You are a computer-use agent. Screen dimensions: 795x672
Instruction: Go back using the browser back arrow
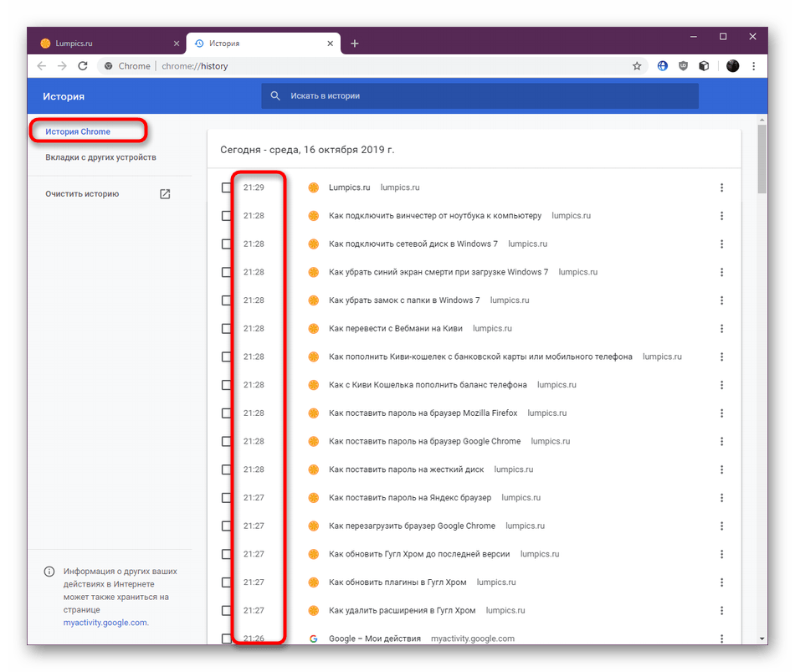point(42,66)
